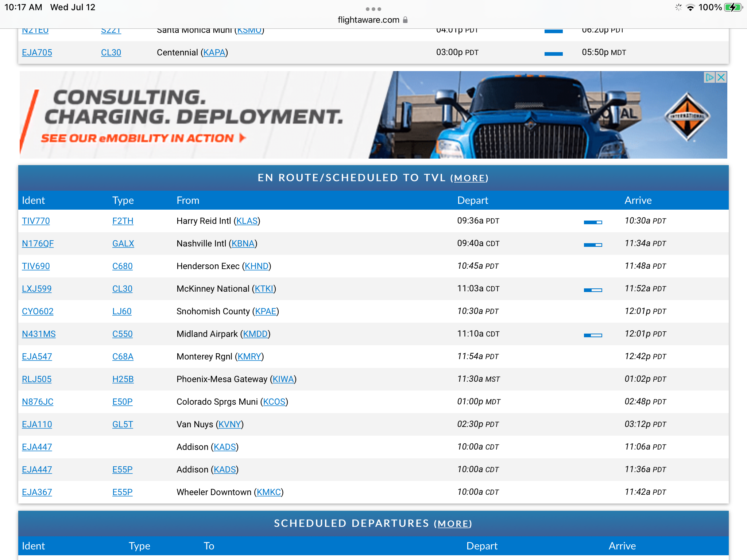Image resolution: width=747 pixels, height=560 pixels.
Task: Click N431MS flight progress bar
Action: [x=593, y=335]
